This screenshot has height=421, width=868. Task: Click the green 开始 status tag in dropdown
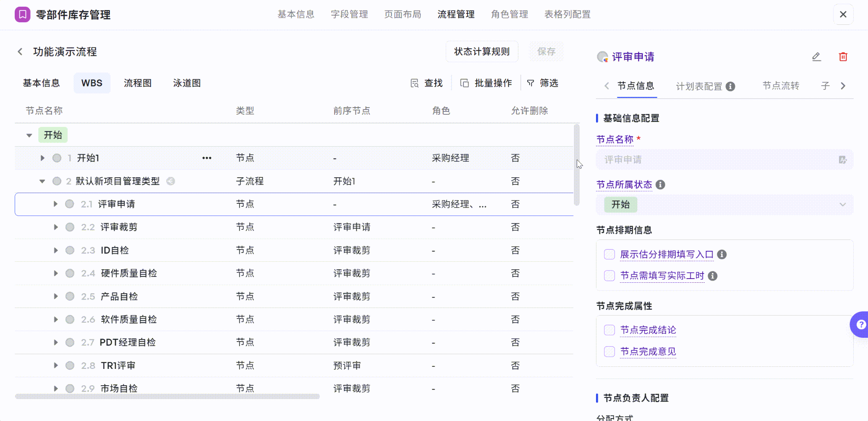click(620, 205)
